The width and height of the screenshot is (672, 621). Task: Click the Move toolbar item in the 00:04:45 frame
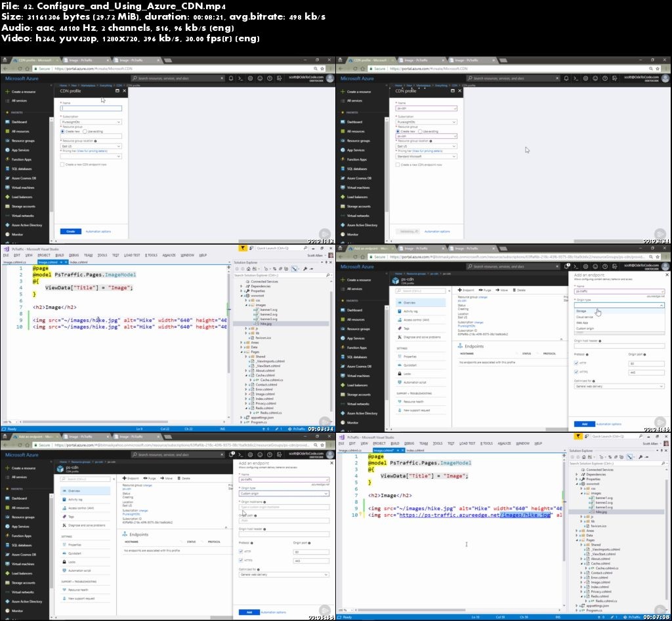(x=501, y=290)
